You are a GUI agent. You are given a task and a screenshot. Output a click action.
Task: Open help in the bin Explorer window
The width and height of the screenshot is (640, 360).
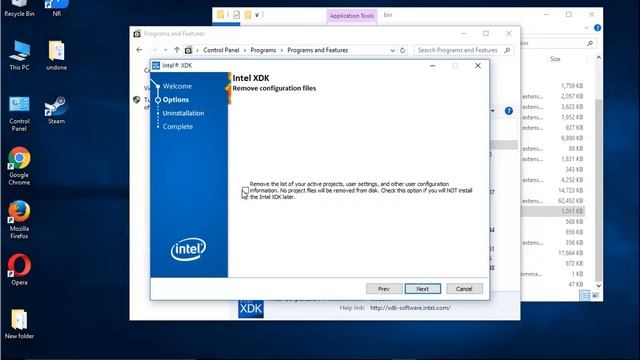597,28
